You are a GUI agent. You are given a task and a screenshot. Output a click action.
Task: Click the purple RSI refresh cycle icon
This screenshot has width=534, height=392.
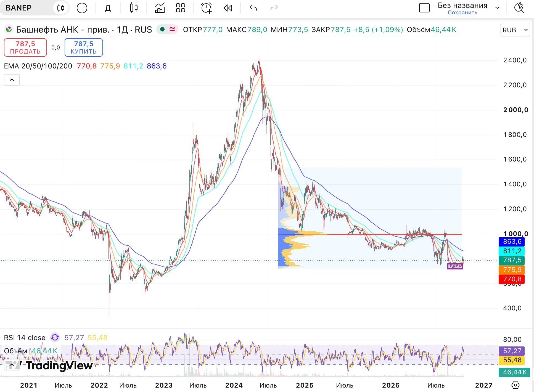[x=55, y=337]
